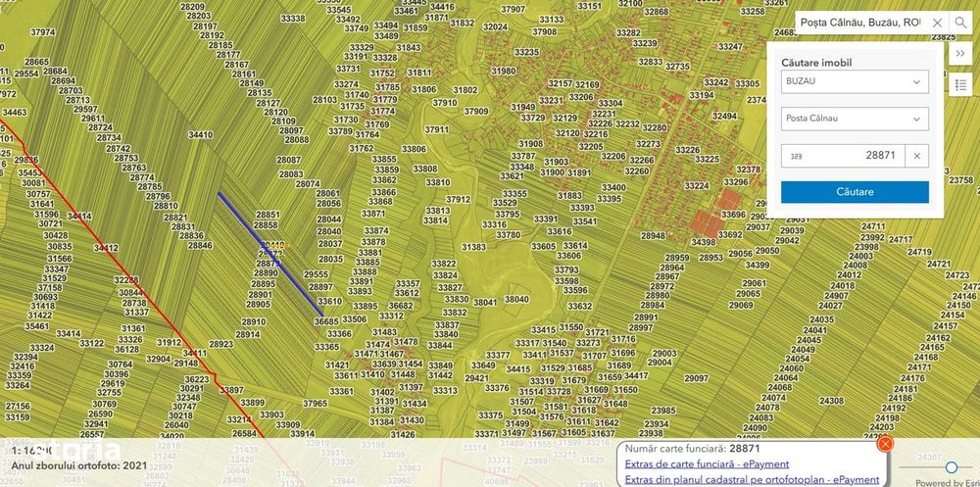Click parcel label 34410 on map
The height and width of the screenshot is (487, 980).
[201, 134]
